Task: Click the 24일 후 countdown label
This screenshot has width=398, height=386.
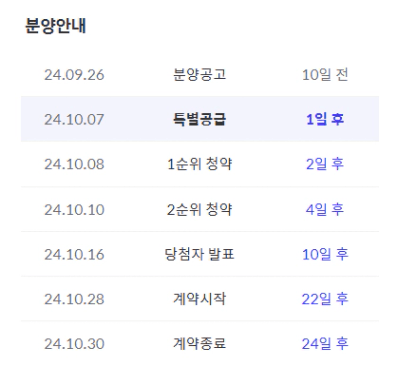Action: [325, 343]
